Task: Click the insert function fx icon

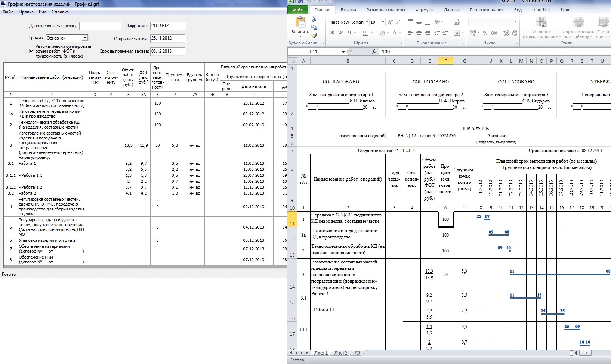Action: [374, 52]
